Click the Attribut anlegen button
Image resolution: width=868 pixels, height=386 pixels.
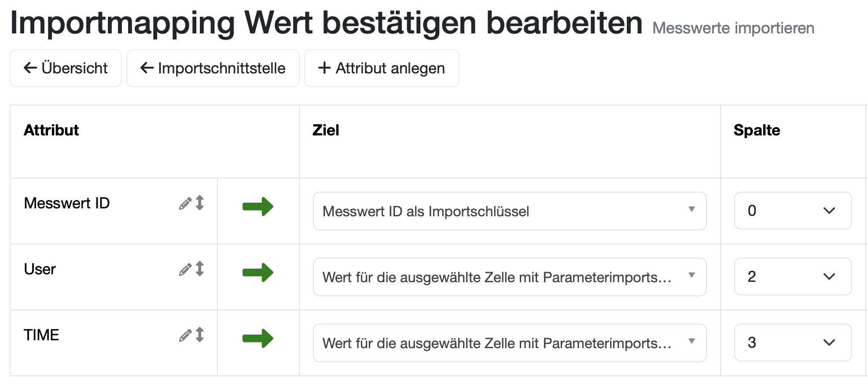(x=381, y=68)
